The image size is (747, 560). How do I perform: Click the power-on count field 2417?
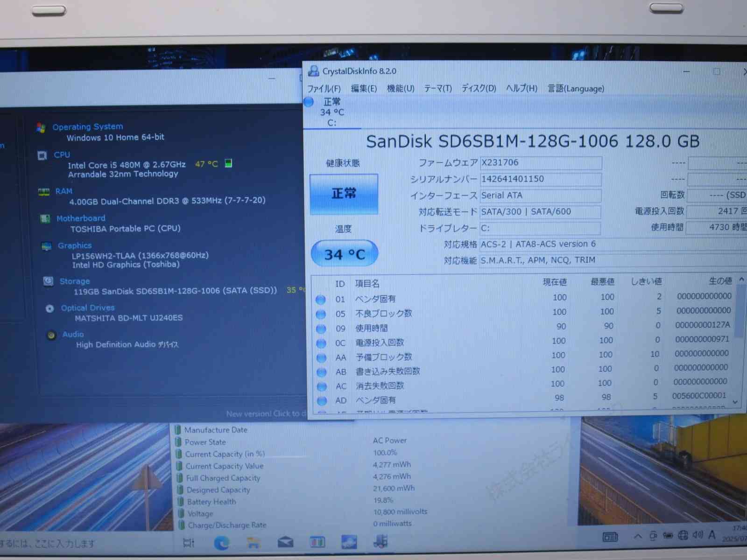pyautogui.click(x=717, y=211)
